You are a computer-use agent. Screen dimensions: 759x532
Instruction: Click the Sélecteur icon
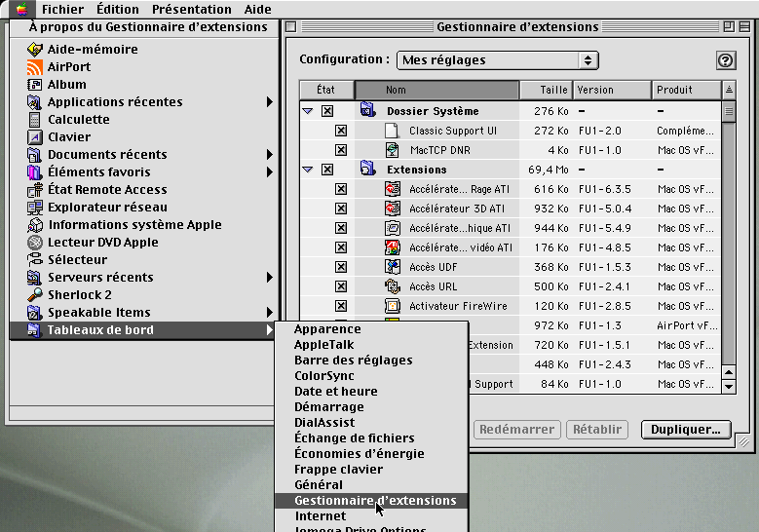35,260
